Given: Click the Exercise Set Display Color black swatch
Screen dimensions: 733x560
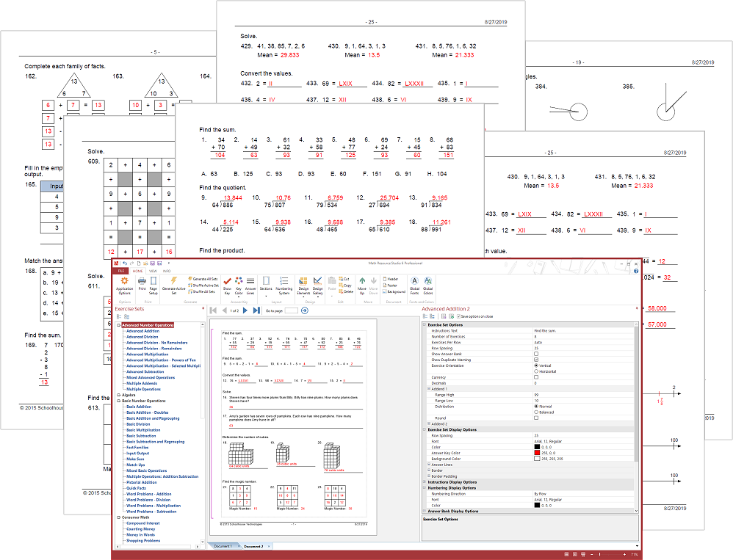Looking at the screenshot, I should pos(537,447).
